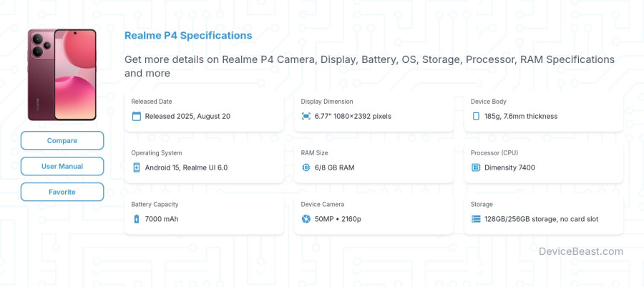Image resolution: width=644 pixels, height=287 pixels.
Task: Click the DeviceBeast.com text
Action: pyautogui.click(x=581, y=251)
